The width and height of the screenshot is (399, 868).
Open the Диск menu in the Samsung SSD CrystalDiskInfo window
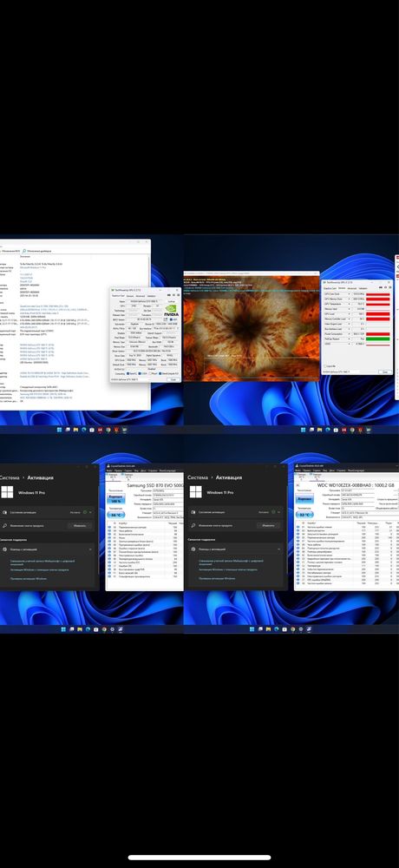(x=143, y=470)
